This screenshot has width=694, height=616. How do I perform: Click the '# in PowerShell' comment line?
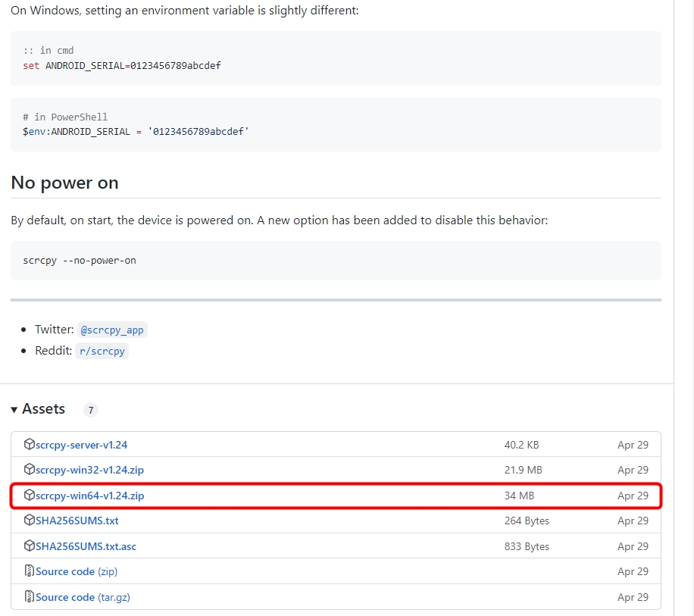[65, 117]
